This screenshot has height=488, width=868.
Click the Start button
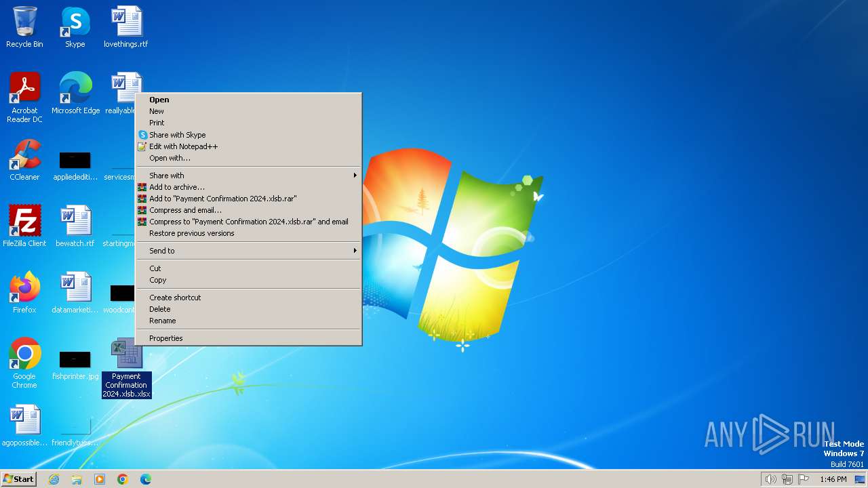pos(18,479)
